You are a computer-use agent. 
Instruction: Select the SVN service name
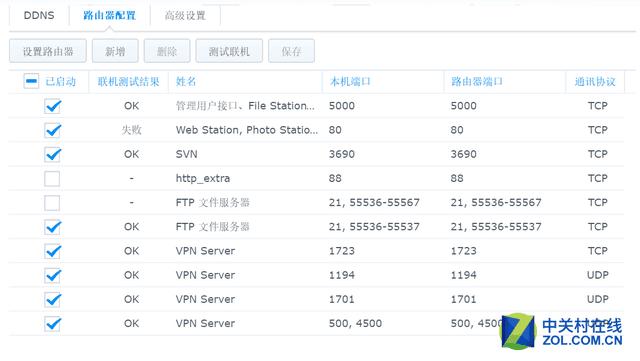pyautogui.click(x=187, y=154)
